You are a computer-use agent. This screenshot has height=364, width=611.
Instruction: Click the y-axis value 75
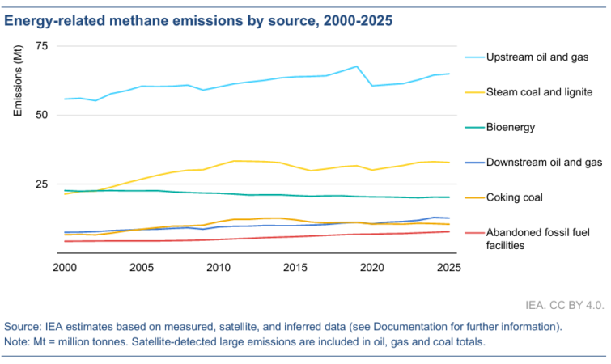42,46
